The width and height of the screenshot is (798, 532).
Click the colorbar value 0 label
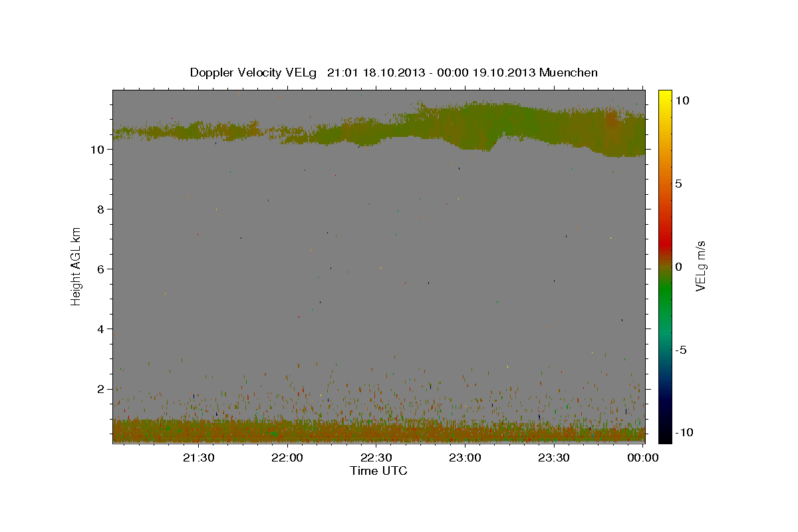[678, 267]
